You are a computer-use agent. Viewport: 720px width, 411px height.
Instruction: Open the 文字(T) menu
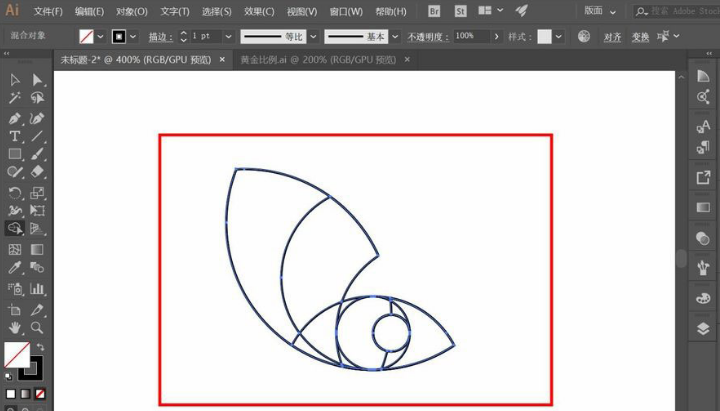[174, 11]
